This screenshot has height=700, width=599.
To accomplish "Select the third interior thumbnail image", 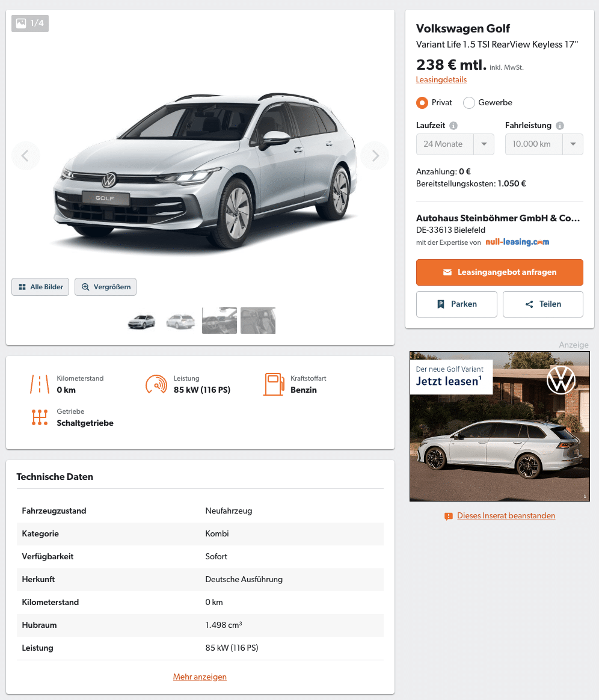I will point(219,321).
